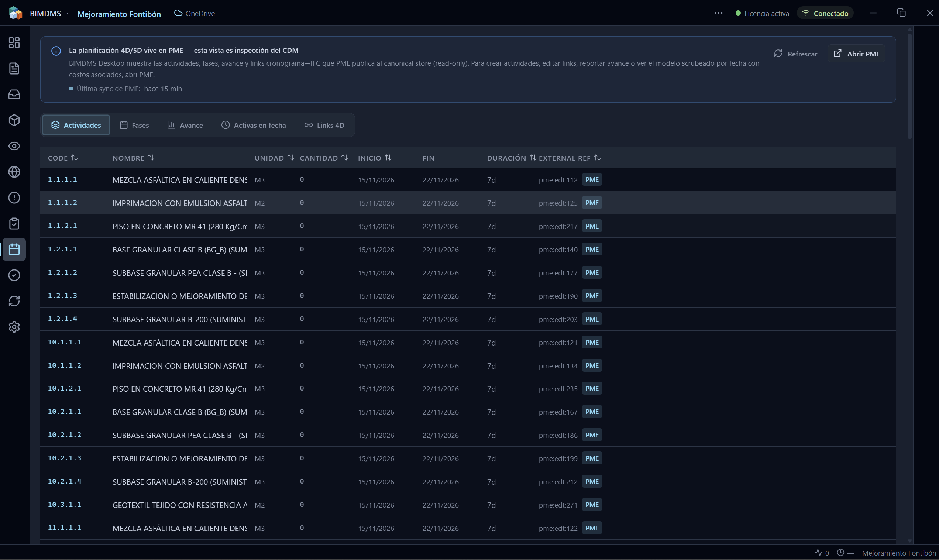
Task: Click the info icon in the PME banner
Action: pyautogui.click(x=56, y=51)
